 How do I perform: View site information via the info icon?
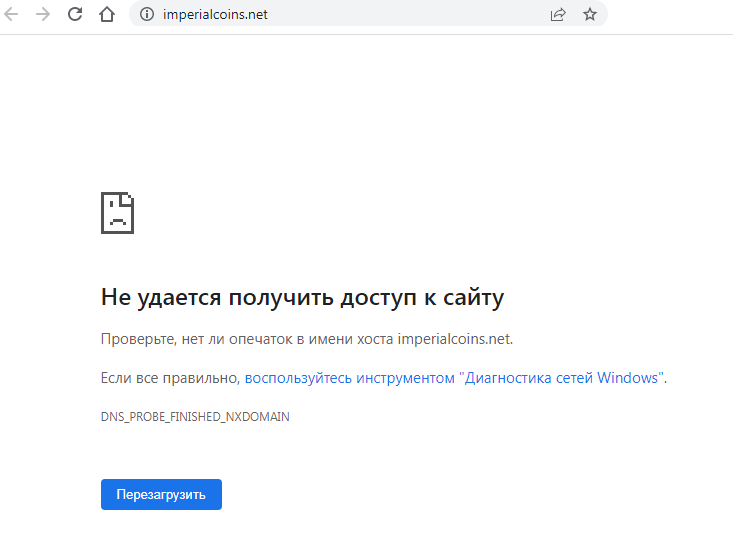coord(147,14)
